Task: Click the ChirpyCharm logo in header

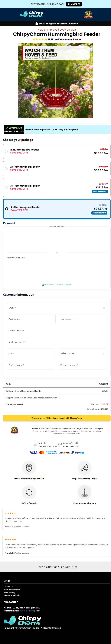Action: coord(31,14)
